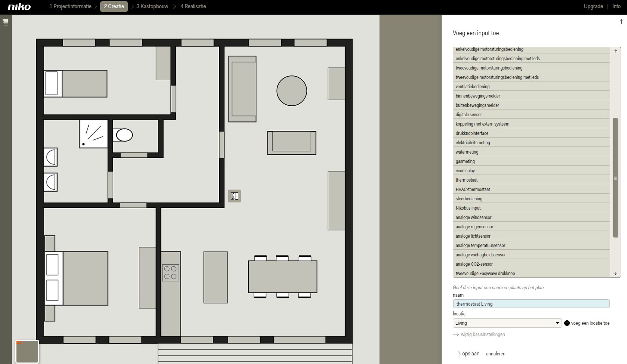The height and width of the screenshot is (364, 627).
Task: Go to 3 Kastopbouw step
Action: point(152,6)
